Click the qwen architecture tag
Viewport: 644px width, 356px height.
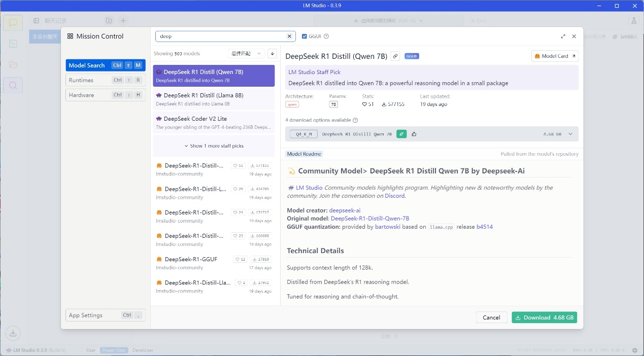[x=292, y=104]
